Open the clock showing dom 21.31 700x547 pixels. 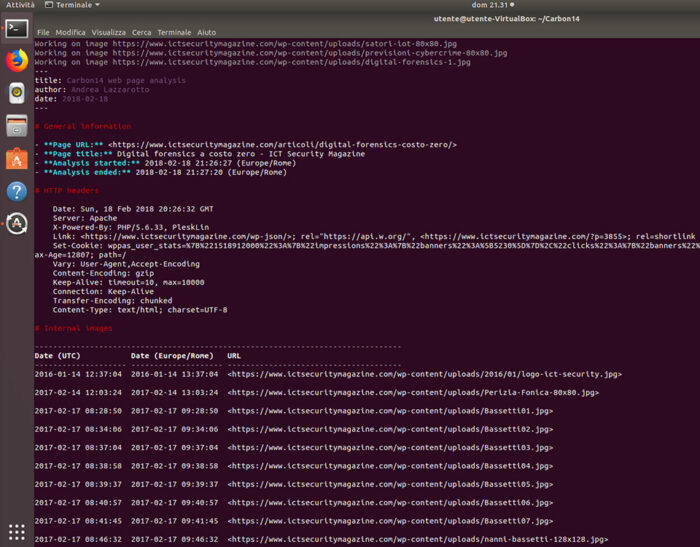click(x=492, y=5)
